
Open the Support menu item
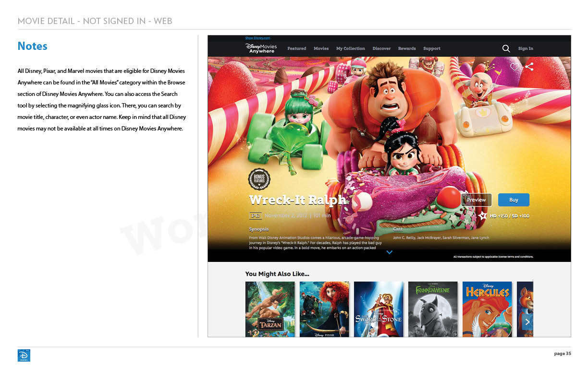click(x=432, y=48)
